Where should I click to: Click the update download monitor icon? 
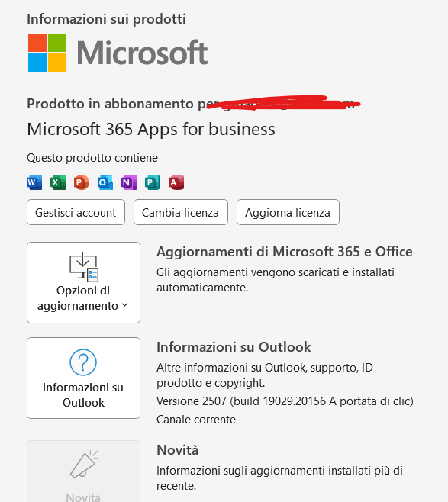point(84,267)
